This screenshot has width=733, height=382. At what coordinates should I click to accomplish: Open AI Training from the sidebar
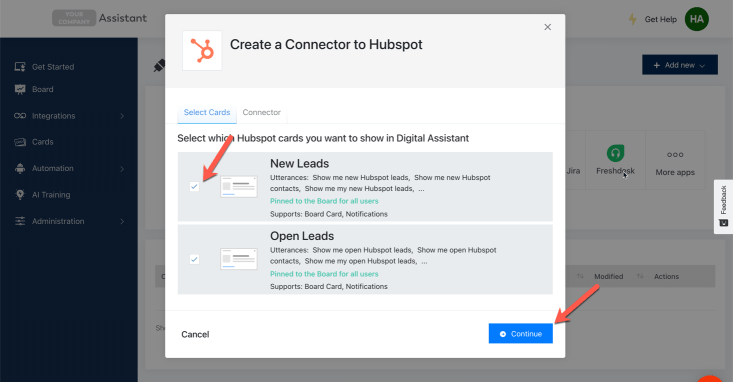coord(51,195)
